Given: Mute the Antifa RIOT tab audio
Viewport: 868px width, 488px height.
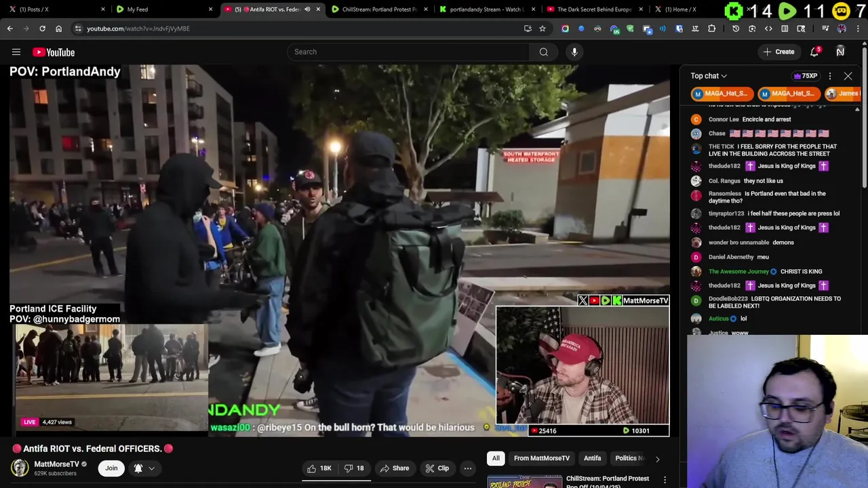Looking at the screenshot, I should coord(307,9).
